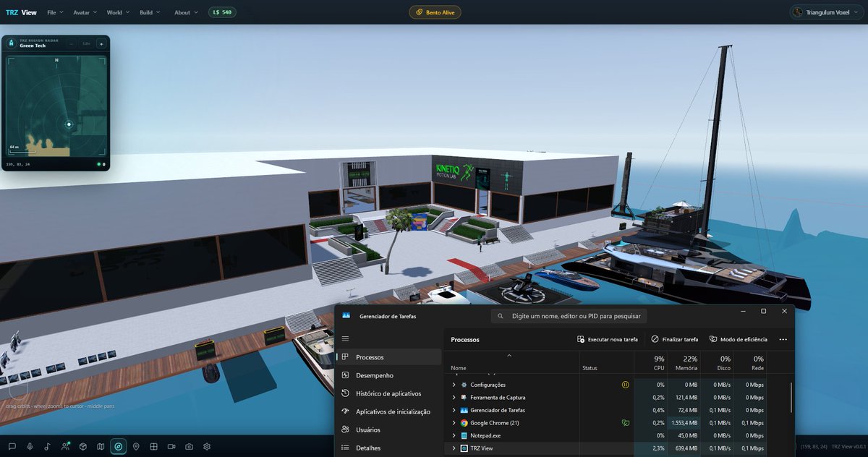Click the radar zoom level readout

(86, 44)
